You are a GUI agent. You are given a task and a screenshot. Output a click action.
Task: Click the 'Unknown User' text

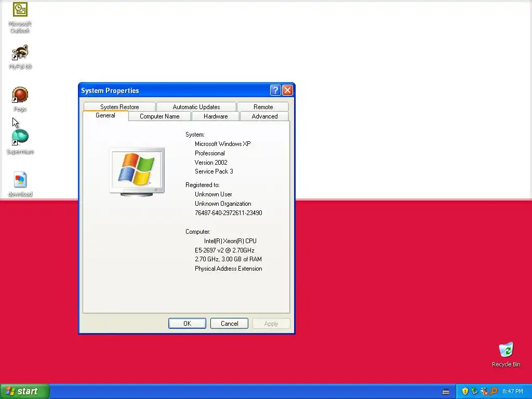[214, 194]
